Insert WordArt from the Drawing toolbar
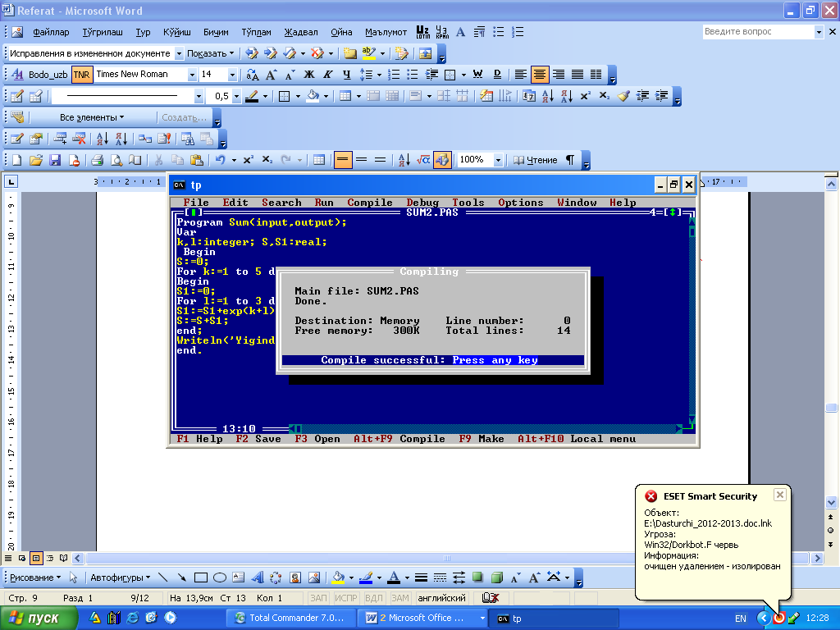The image size is (840, 630). click(x=257, y=577)
